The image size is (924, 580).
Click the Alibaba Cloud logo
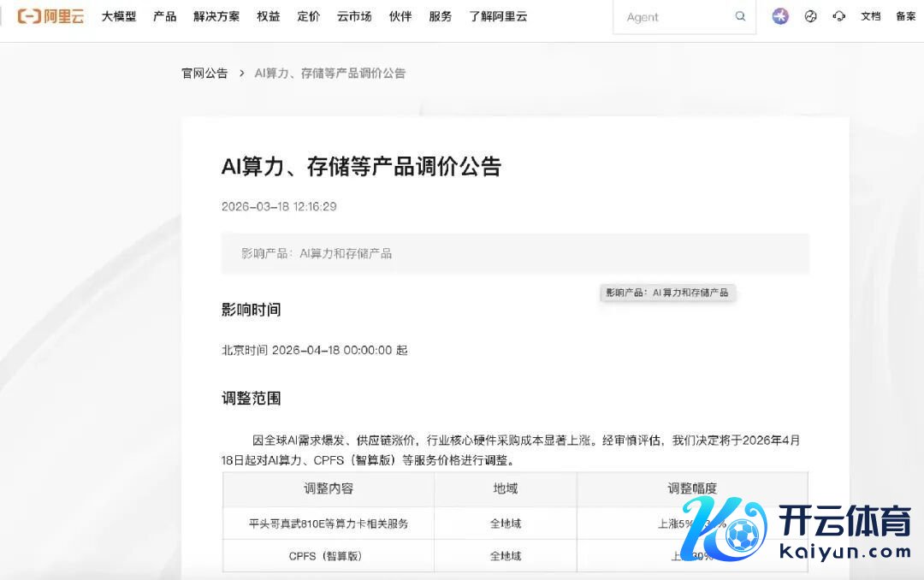tap(51, 16)
